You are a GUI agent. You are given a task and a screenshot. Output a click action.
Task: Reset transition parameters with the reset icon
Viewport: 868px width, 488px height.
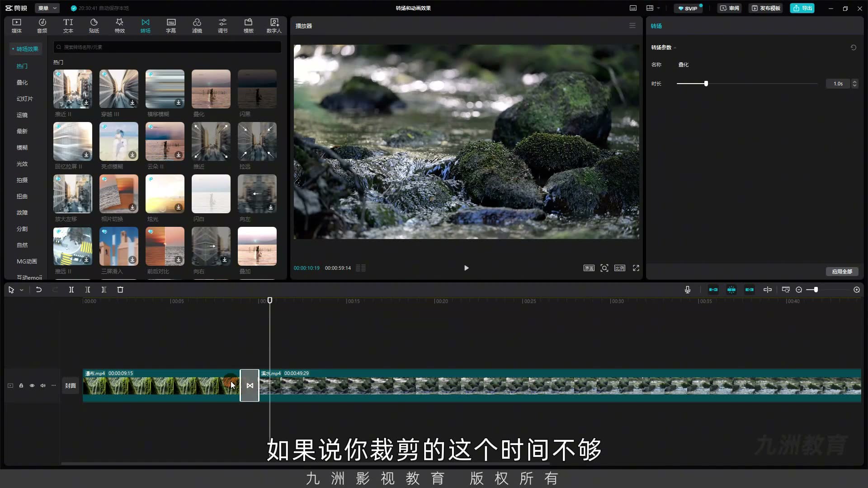click(x=854, y=47)
